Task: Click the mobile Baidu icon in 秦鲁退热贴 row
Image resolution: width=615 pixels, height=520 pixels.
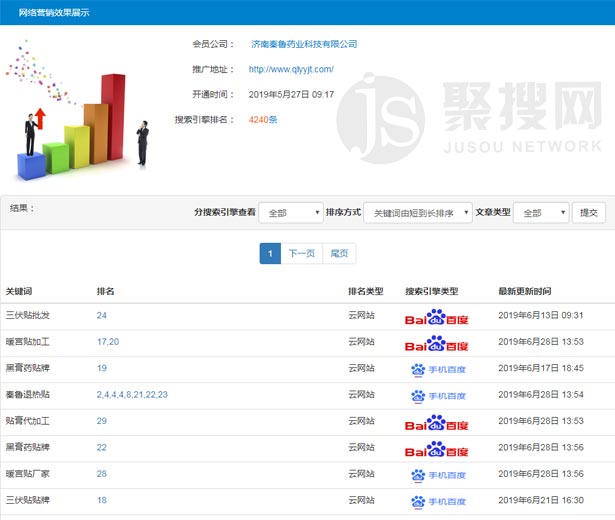Action: [x=437, y=396]
